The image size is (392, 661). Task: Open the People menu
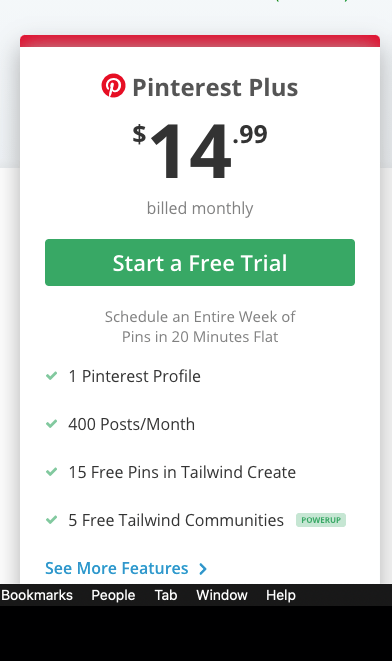tap(113, 595)
